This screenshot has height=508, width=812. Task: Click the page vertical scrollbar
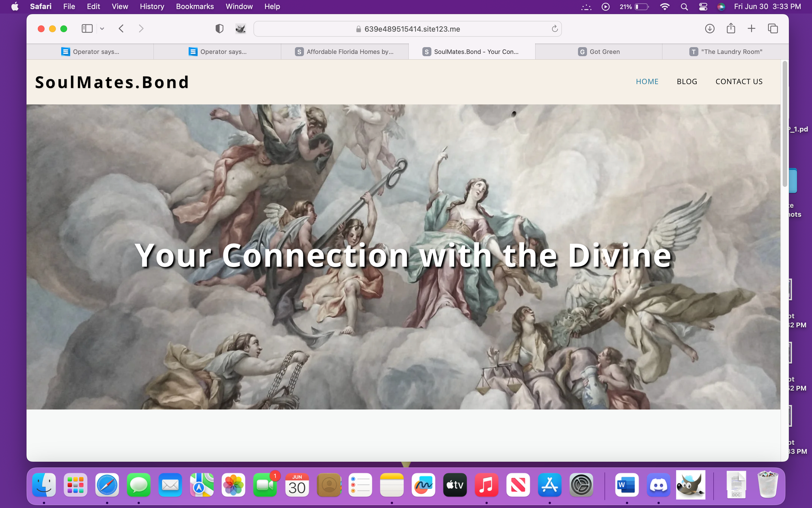[x=785, y=124]
